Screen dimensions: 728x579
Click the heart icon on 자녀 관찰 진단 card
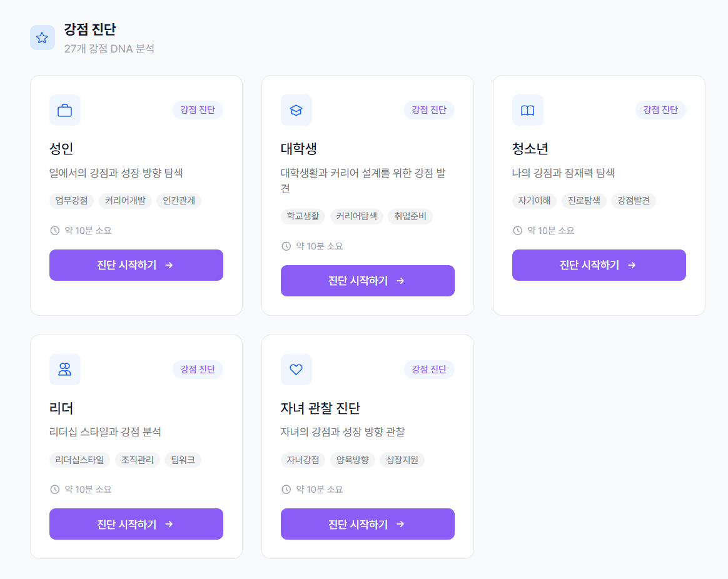[296, 369]
